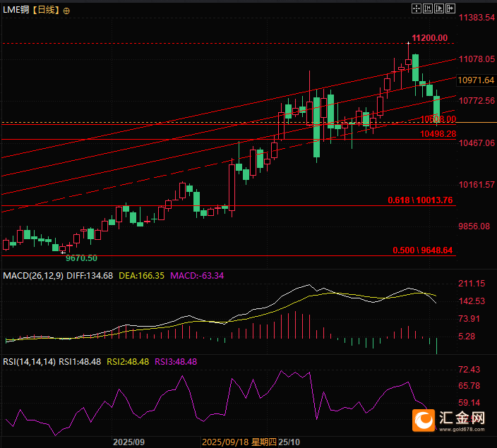Select the 0.618 \ 10013.76 Fibonacci label

(420, 200)
